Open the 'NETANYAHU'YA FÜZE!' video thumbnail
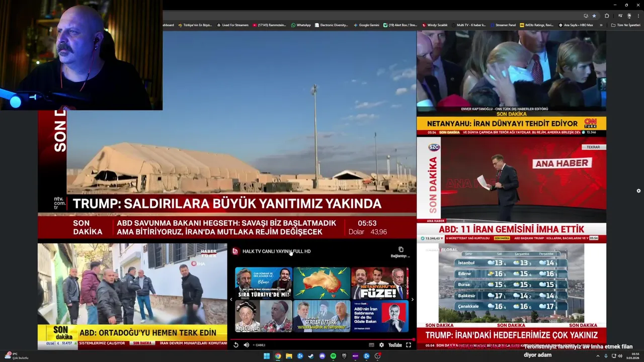The width and height of the screenshot is (644, 362). [380, 283]
